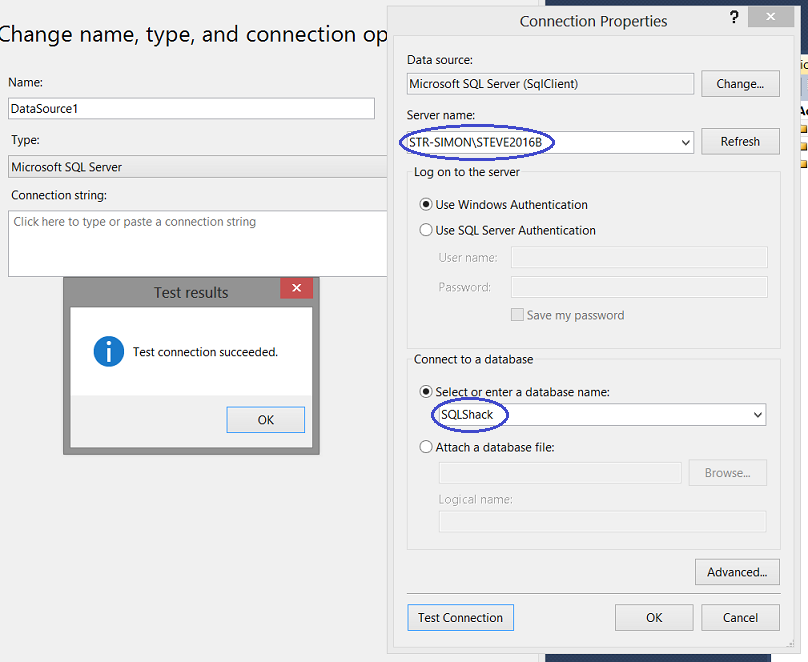The width and height of the screenshot is (808, 662).
Task: Expand the Server name dropdown arrow
Action: pyautogui.click(x=685, y=143)
